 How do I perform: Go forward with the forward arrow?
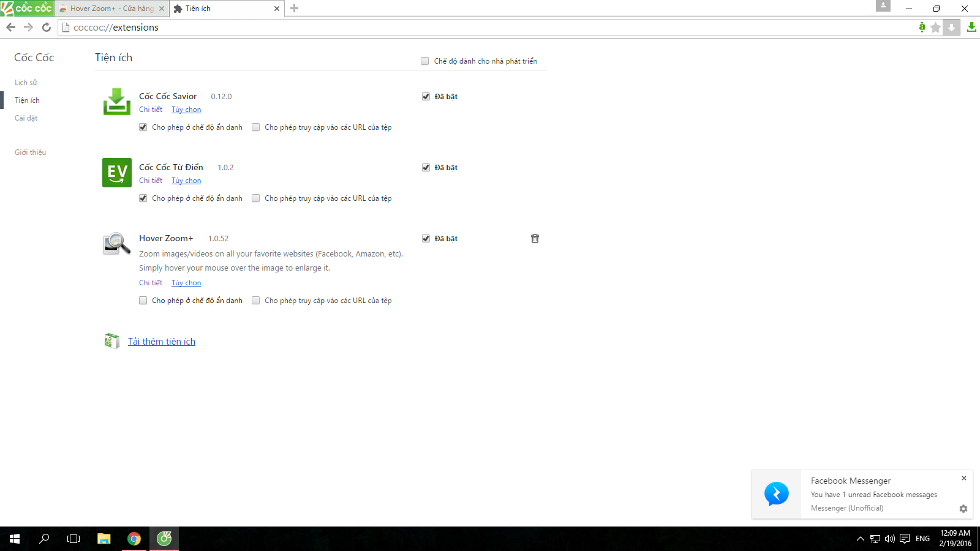point(28,27)
